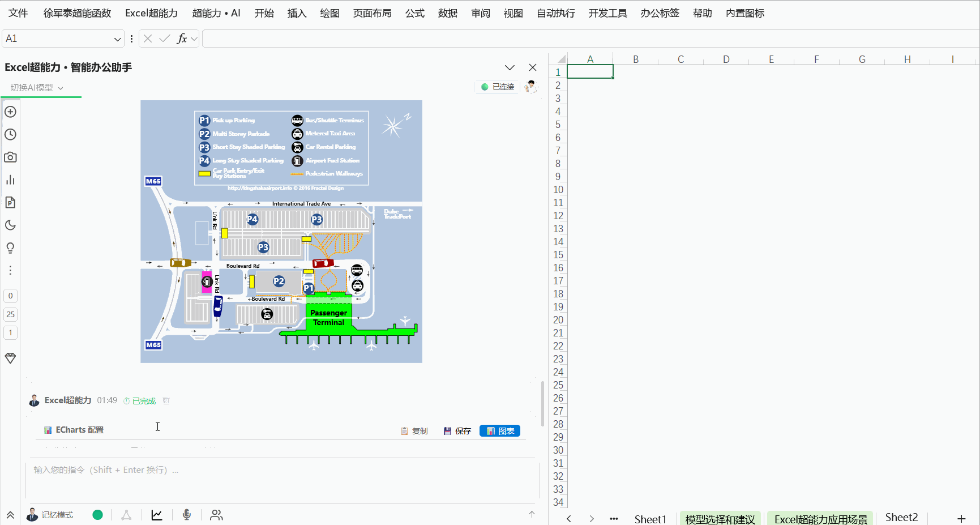Click the 保存 save button
The width and height of the screenshot is (980, 525).
pyautogui.click(x=457, y=431)
